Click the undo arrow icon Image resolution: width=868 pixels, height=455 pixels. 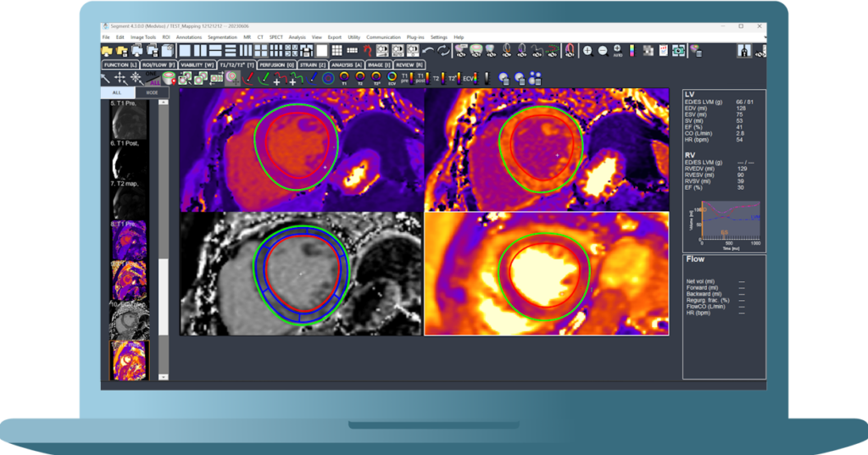(428, 51)
